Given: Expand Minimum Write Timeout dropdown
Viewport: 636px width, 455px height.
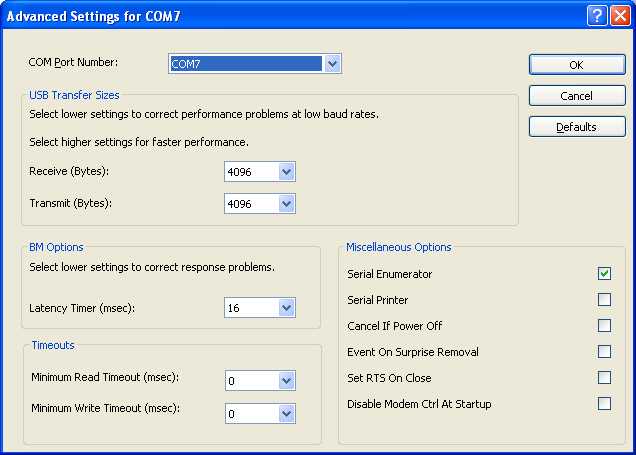Looking at the screenshot, I should [x=287, y=413].
